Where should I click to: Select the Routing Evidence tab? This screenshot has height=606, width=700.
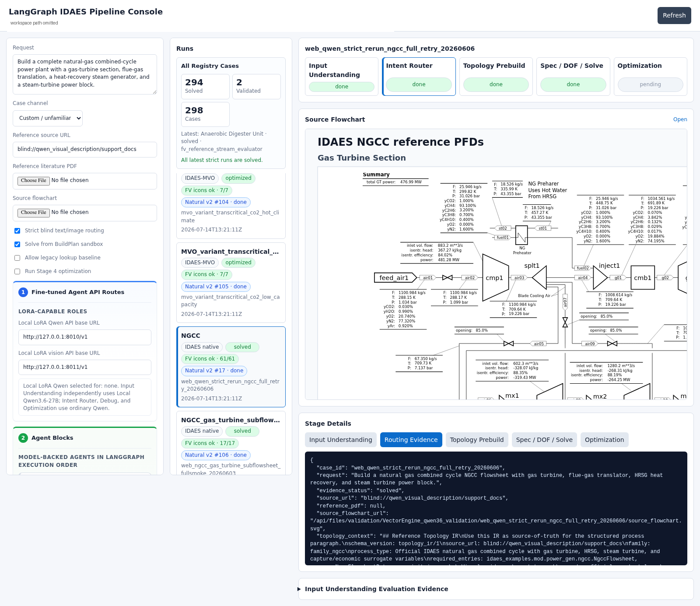coord(411,440)
